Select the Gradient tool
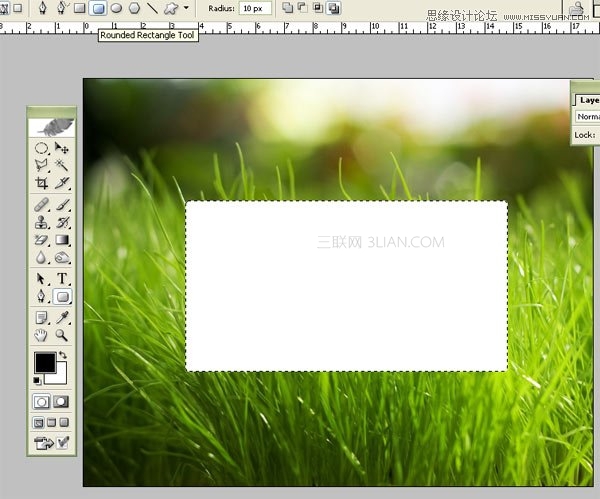Screen dimensions: 600x499 pos(62,240)
